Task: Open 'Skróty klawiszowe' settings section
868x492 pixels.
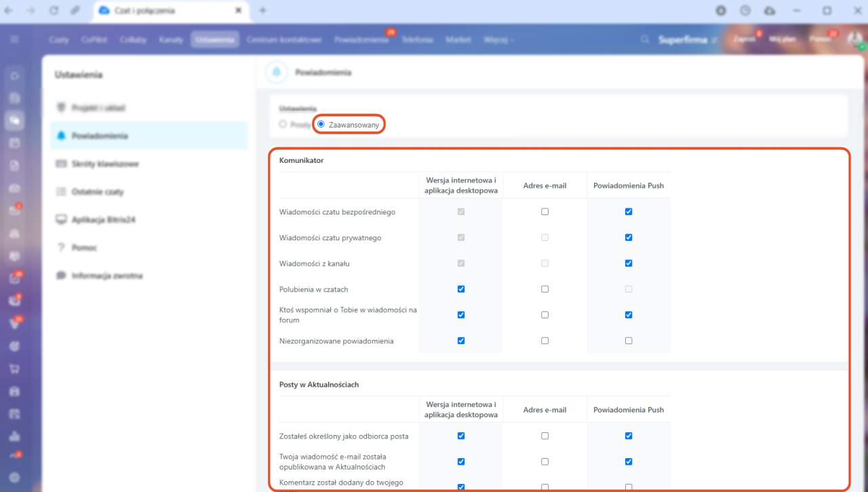Action: 149,164
